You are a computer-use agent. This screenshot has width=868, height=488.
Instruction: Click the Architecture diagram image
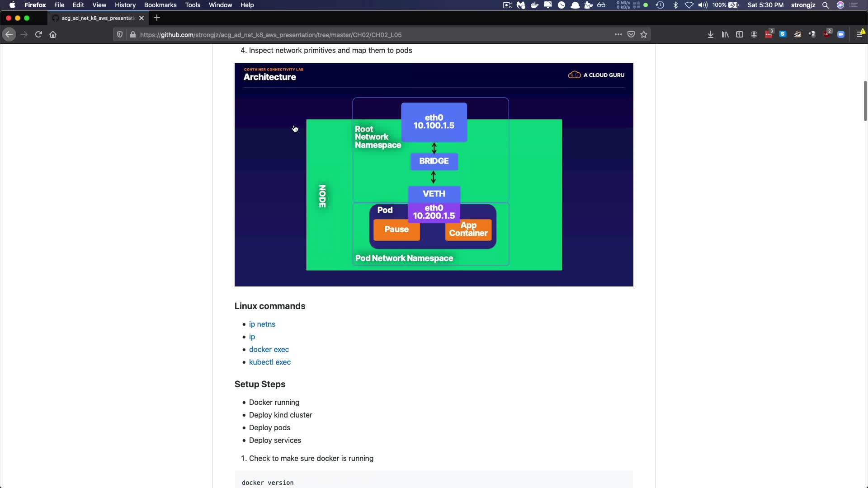tap(434, 174)
